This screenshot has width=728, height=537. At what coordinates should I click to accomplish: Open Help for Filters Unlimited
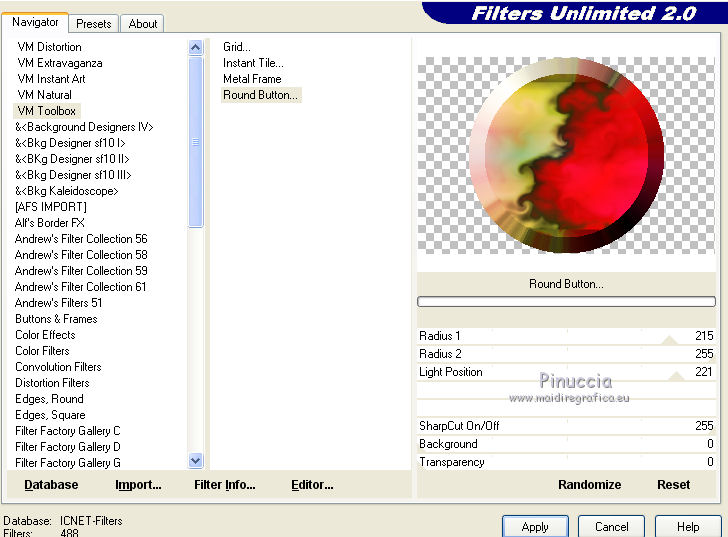coord(688,527)
